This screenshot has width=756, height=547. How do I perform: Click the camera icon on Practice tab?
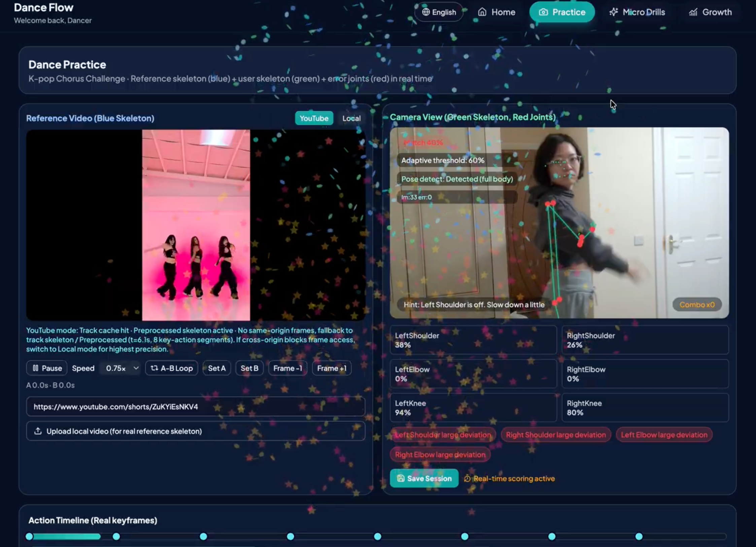coord(543,12)
